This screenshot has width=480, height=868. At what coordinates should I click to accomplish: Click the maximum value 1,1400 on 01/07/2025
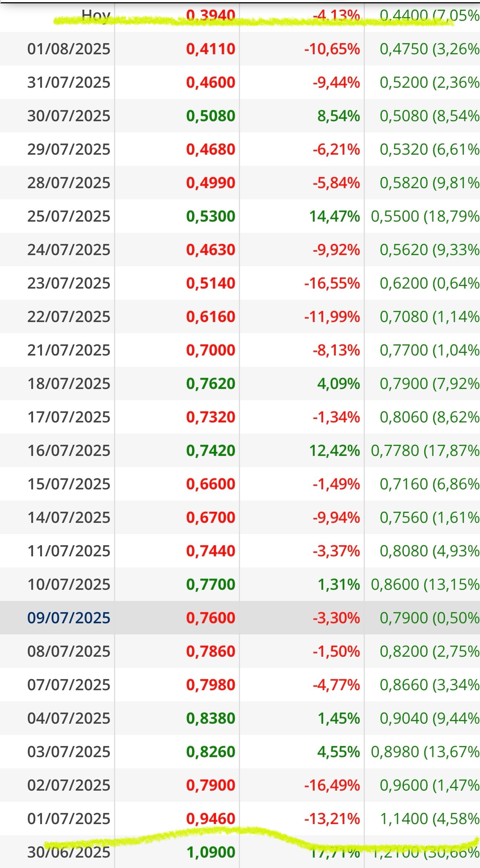(404, 819)
